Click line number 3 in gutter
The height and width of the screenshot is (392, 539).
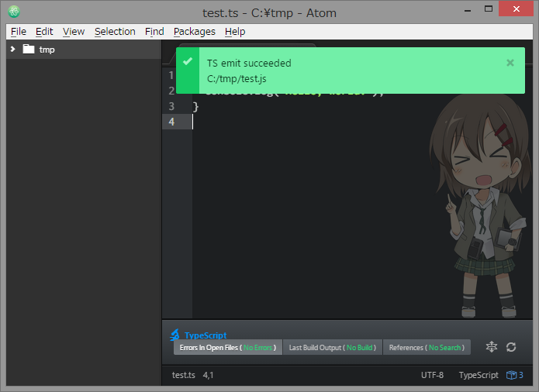[171, 106]
